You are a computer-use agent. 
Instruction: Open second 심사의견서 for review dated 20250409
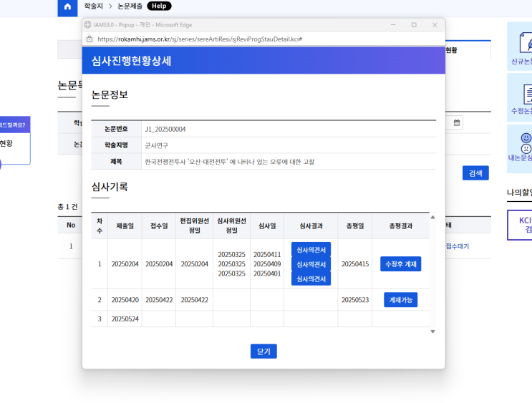(x=311, y=264)
